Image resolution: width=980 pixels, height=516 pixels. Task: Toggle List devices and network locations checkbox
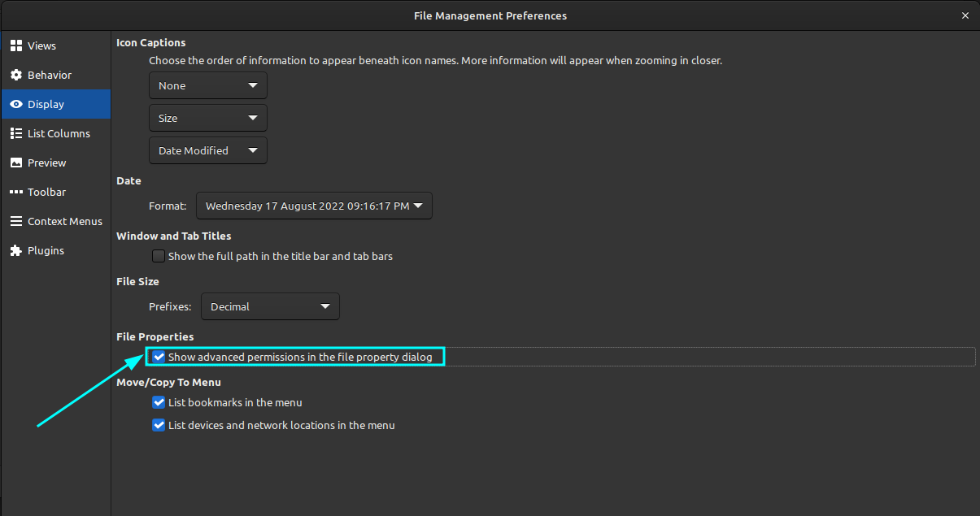[159, 425]
